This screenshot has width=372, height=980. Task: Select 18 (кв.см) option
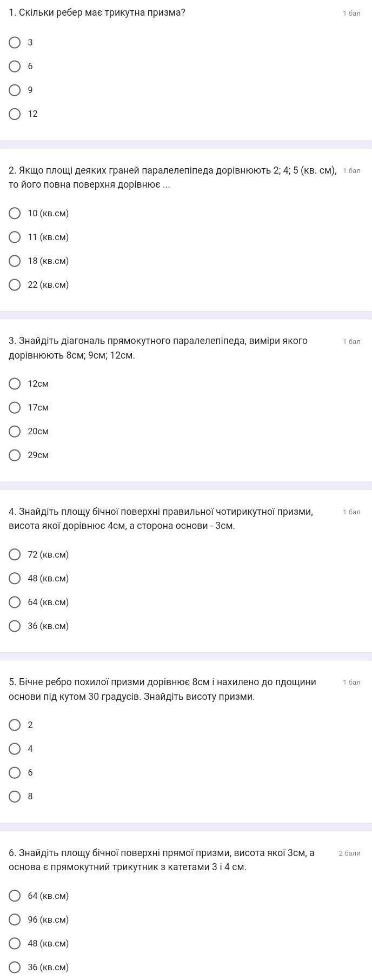point(15,261)
